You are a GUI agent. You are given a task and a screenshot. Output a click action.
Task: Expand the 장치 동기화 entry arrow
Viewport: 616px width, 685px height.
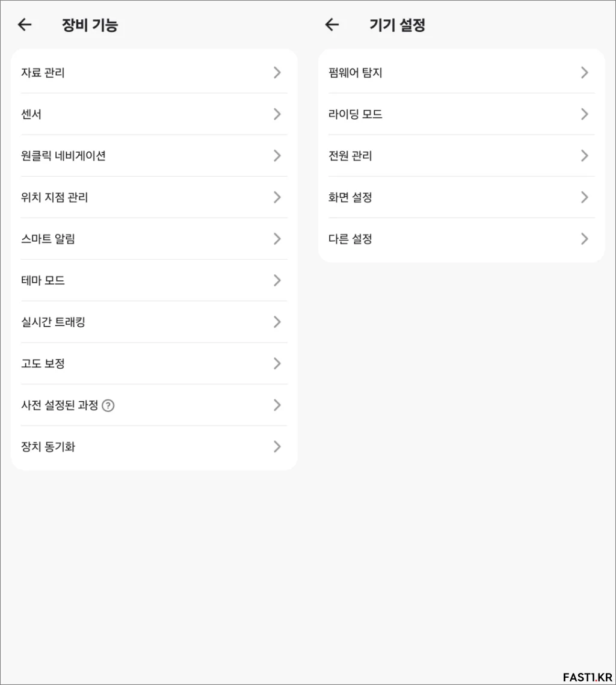[277, 446]
